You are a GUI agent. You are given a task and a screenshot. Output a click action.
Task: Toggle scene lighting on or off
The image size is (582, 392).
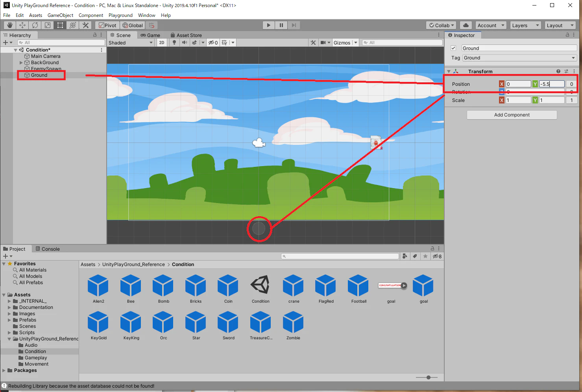[174, 43]
